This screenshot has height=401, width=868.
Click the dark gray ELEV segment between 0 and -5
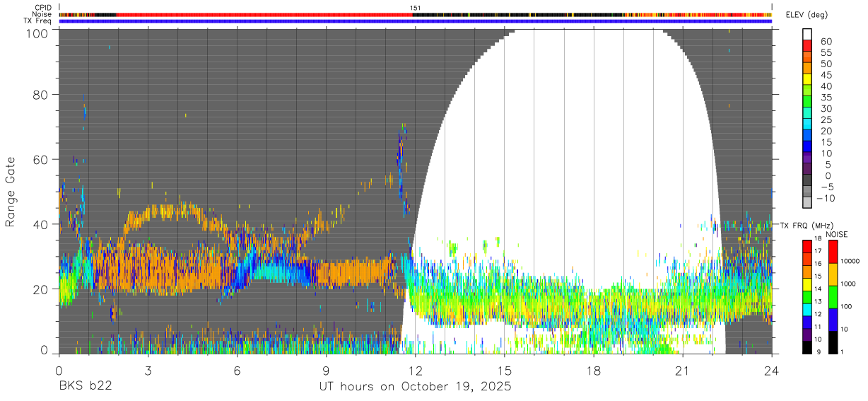point(807,179)
